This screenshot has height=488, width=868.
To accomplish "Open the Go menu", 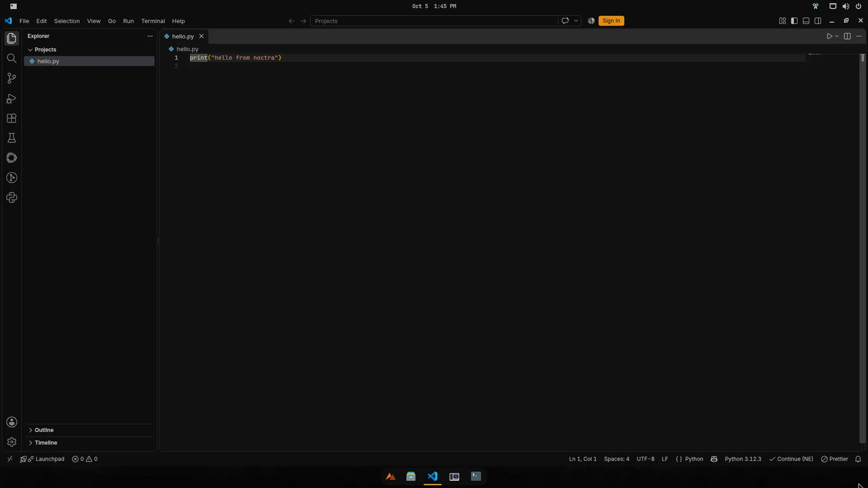I will pyautogui.click(x=112, y=21).
